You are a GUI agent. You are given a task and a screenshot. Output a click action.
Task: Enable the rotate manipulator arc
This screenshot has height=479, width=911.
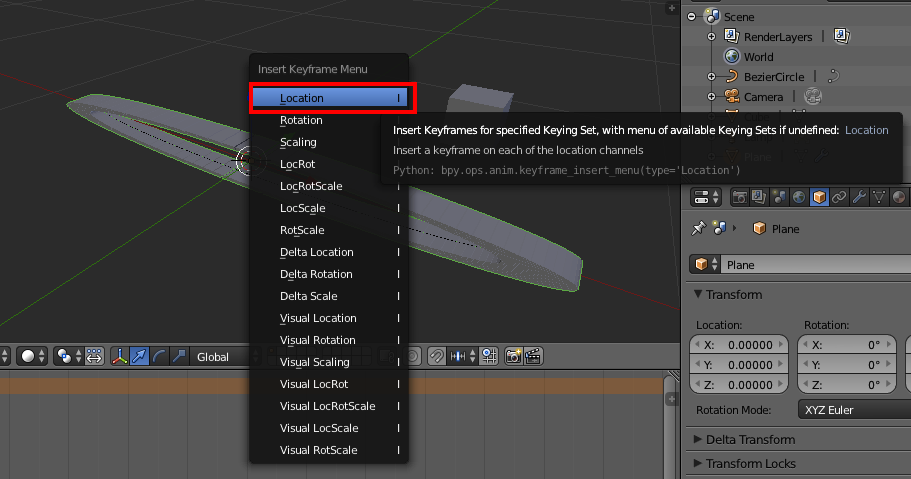point(159,356)
